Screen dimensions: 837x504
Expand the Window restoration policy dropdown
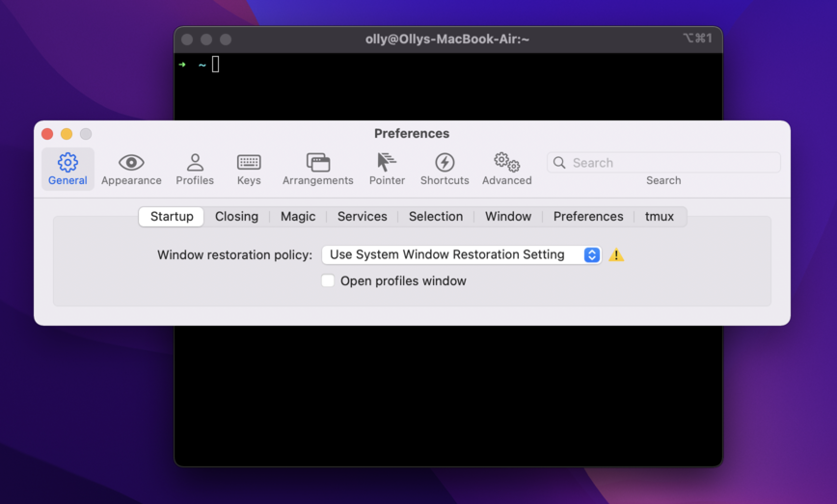coord(461,255)
